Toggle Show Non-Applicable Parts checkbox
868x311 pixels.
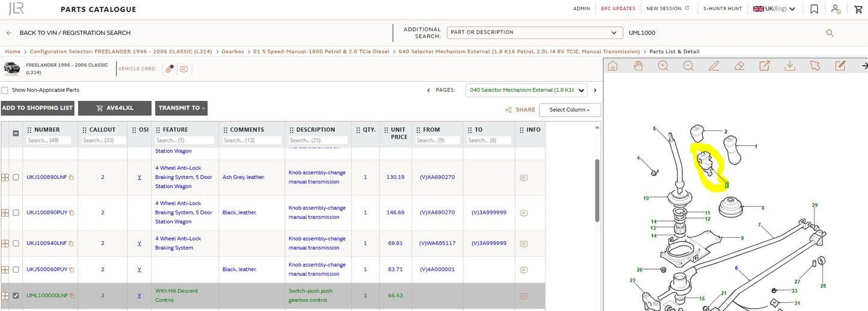5,90
